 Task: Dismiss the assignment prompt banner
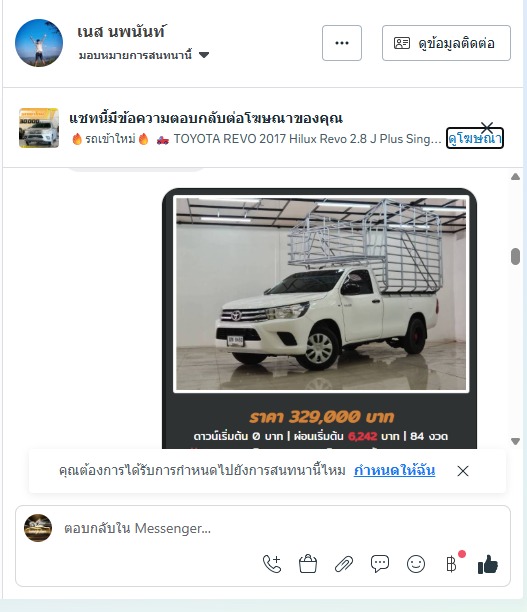point(463,471)
